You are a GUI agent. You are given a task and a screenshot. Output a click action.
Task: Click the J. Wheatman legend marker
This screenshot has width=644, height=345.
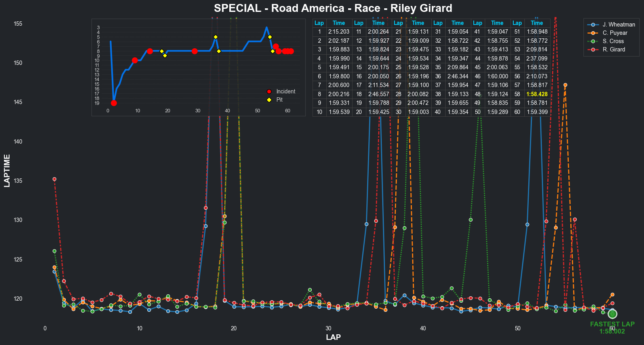point(593,25)
